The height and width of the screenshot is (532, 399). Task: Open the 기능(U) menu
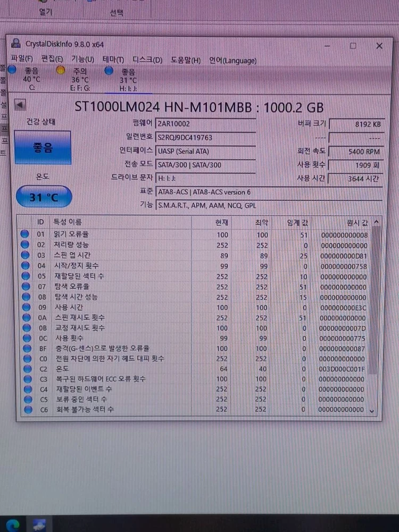[x=82, y=60]
